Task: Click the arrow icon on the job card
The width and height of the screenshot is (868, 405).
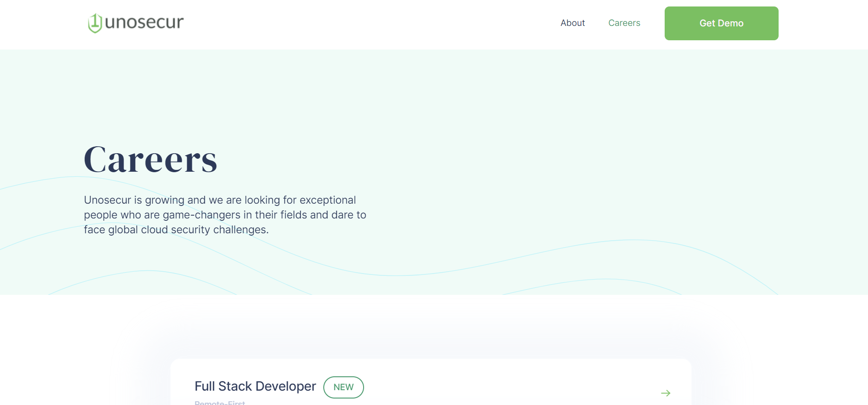Action: 666,393
